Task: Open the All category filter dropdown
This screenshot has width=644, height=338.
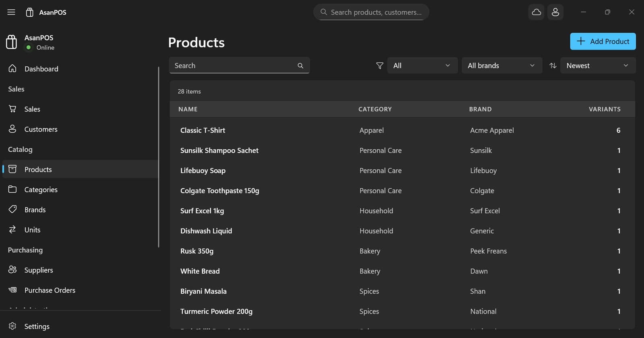Action: click(422, 66)
